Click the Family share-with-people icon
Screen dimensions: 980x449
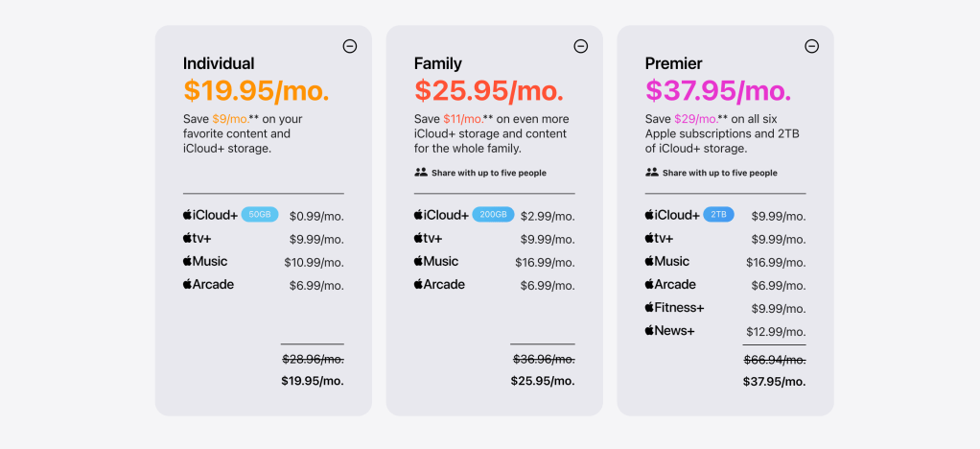[421, 173]
